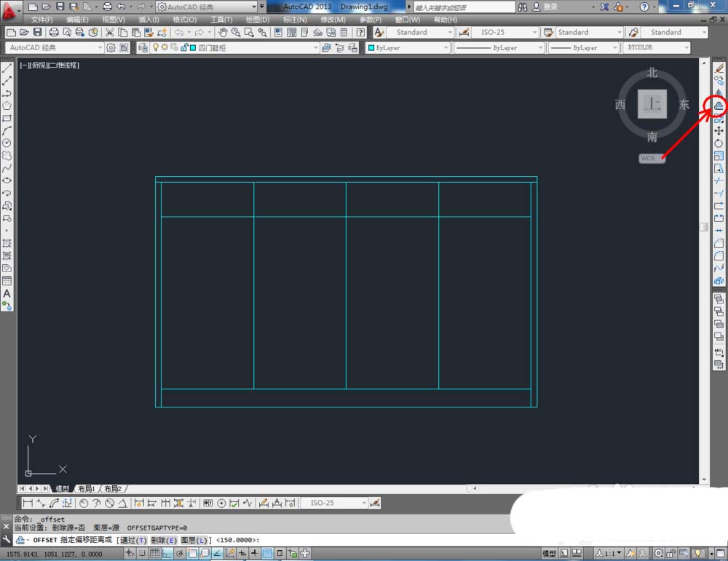Select the Chamfer tool in modify toolbar
Screen dimensions: 728x561
(719, 243)
